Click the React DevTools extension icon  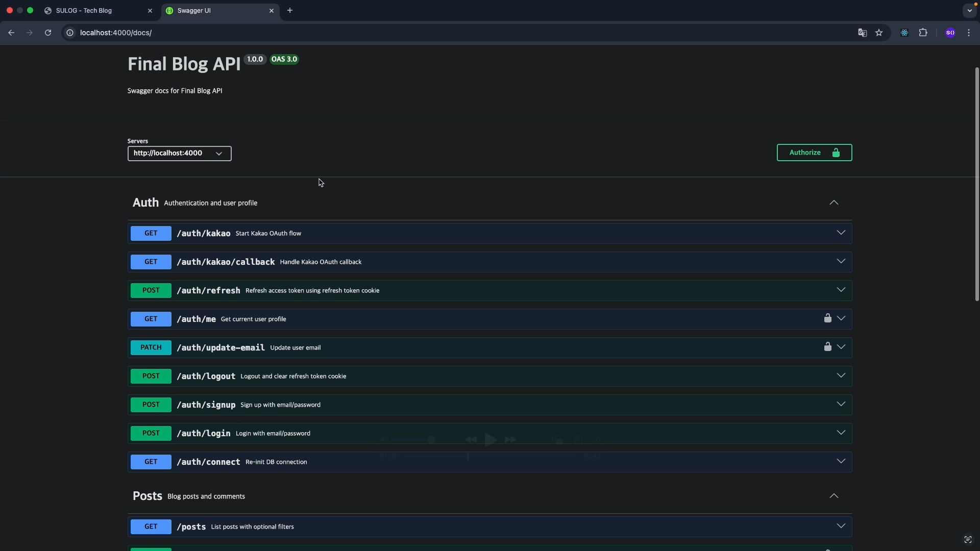(x=904, y=33)
